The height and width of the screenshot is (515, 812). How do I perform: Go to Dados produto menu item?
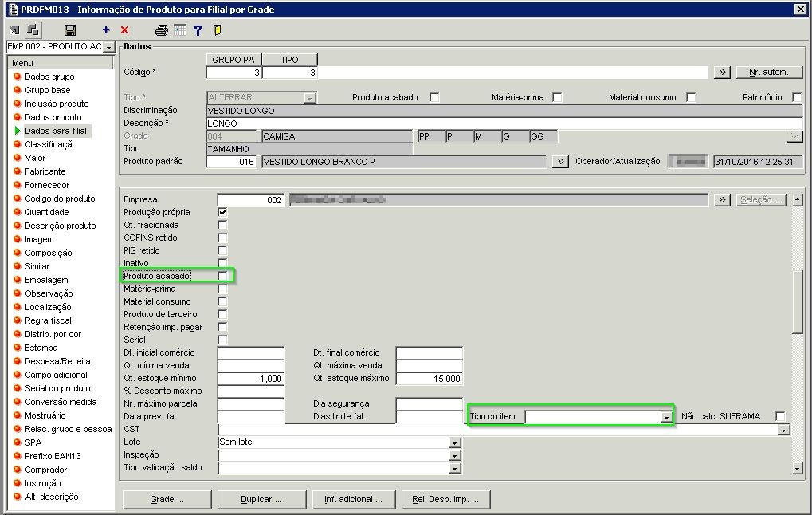pyautogui.click(x=53, y=117)
